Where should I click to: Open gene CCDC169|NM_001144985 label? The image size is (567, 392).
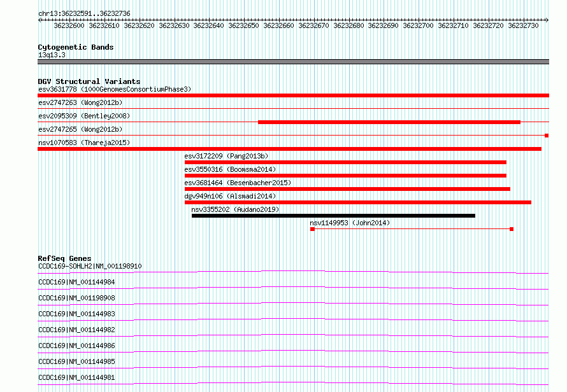click(76, 361)
